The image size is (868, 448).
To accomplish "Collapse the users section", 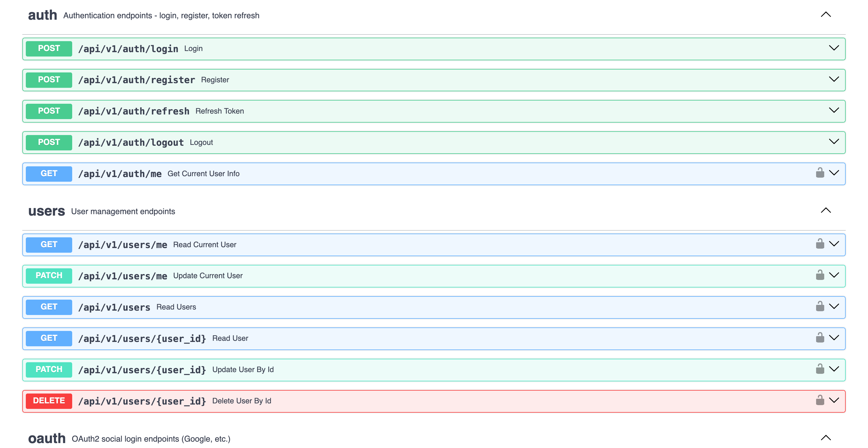I will (826, 210).
